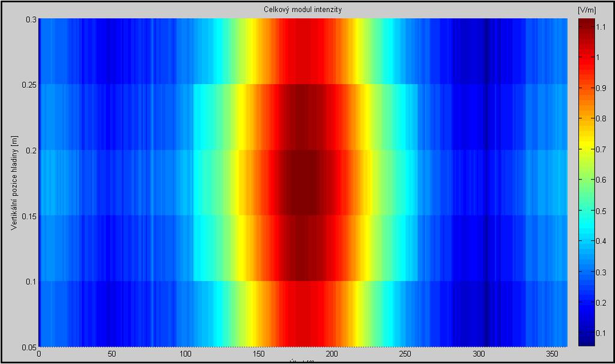
Task: Click the plot title 'Celkový modul intenzity'
Action: click(x=303, y=10)
